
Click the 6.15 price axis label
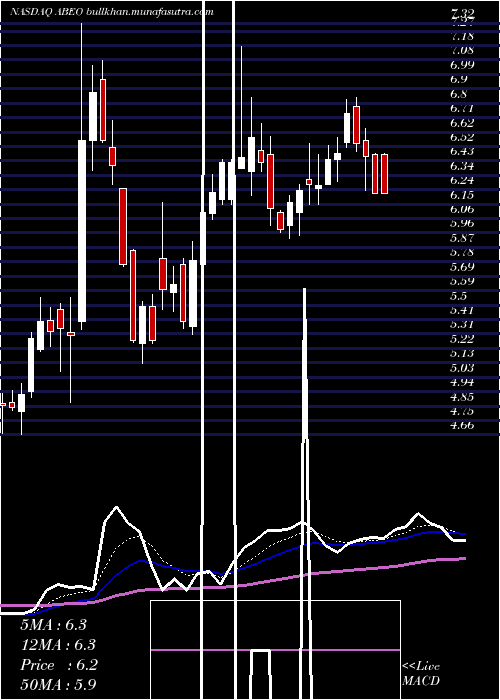[x=462, y=195]
